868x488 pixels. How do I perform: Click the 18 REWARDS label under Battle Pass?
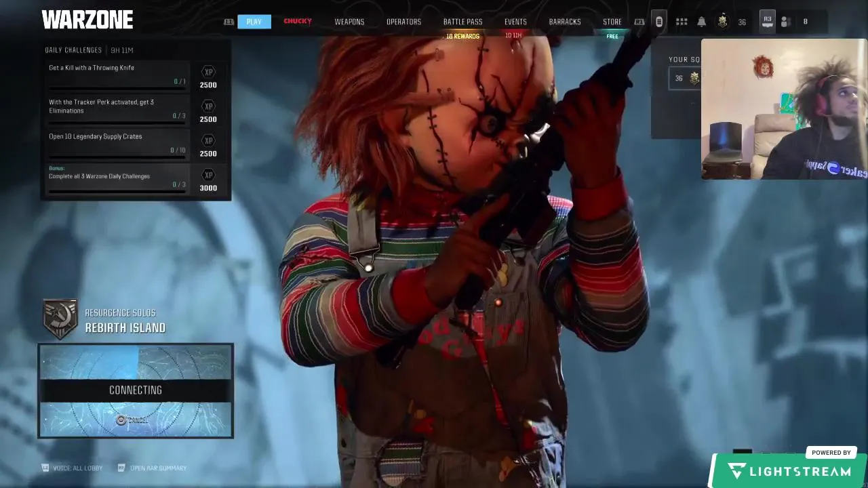pyautogui.click(x=462, y=36)
